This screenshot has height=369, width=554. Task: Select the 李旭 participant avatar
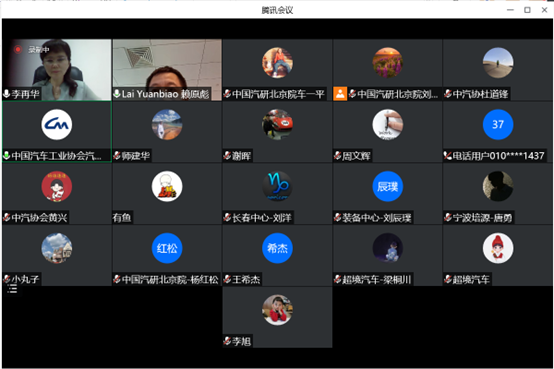pyautogui.click(x=277, y=310)
